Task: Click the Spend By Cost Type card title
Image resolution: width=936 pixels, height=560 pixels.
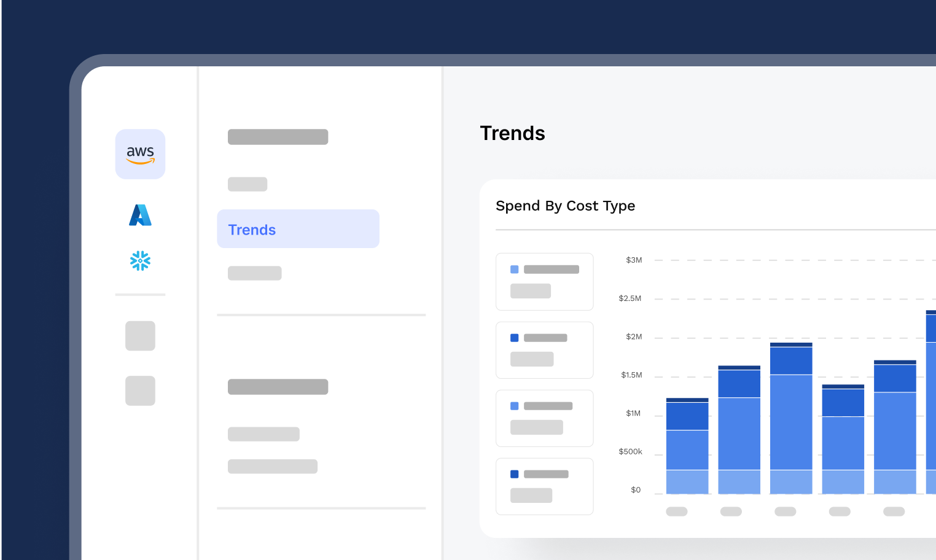Action: 565,206
